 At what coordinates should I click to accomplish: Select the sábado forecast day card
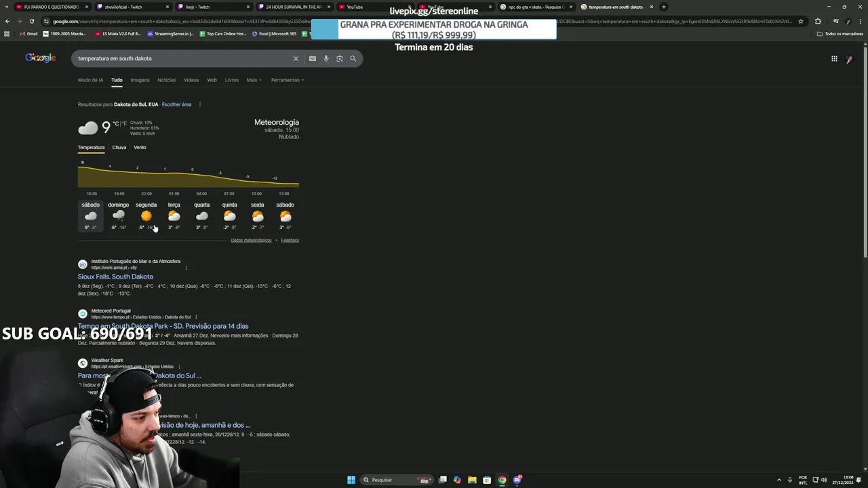(x=90, y=216)
